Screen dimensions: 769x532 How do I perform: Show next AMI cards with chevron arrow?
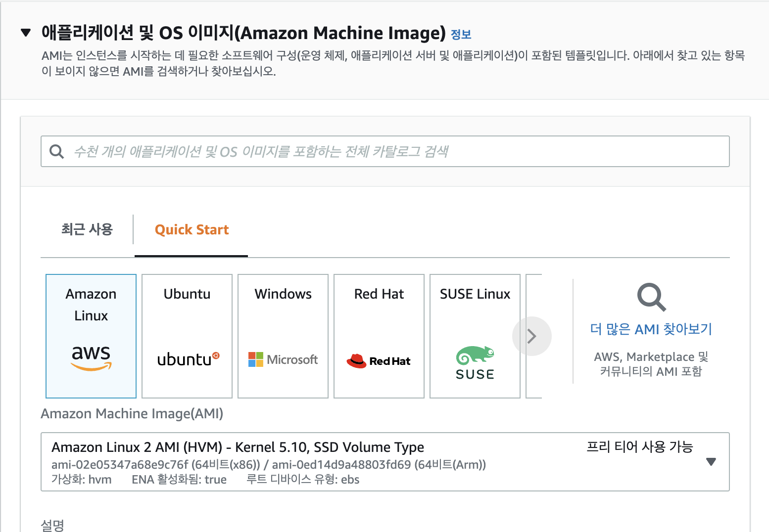click(532, 336)
